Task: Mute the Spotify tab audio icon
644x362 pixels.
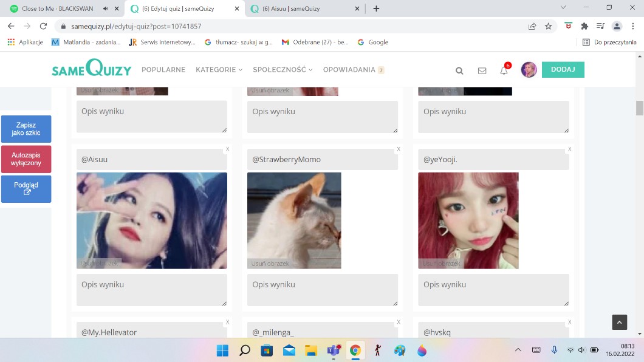Action: (x=106, y=9)
